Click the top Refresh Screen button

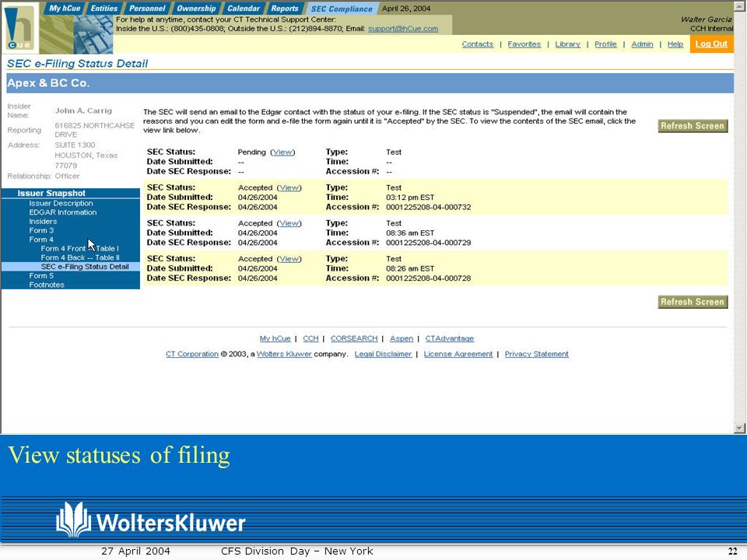[x=693, y=126]
